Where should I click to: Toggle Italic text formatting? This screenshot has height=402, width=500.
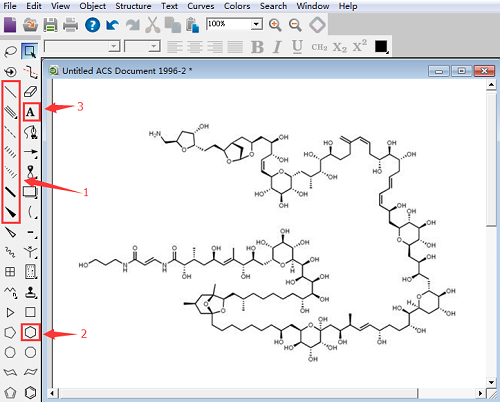pyautogui.click(x=277, y=47)
